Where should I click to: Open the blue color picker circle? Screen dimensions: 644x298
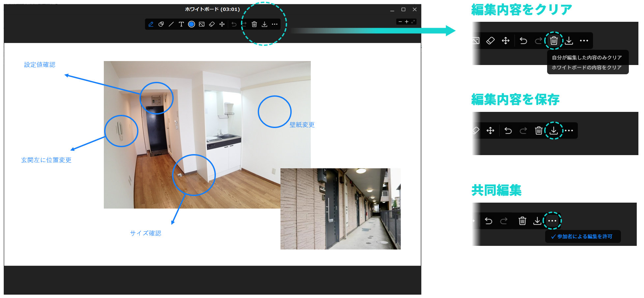pos(191,24)
